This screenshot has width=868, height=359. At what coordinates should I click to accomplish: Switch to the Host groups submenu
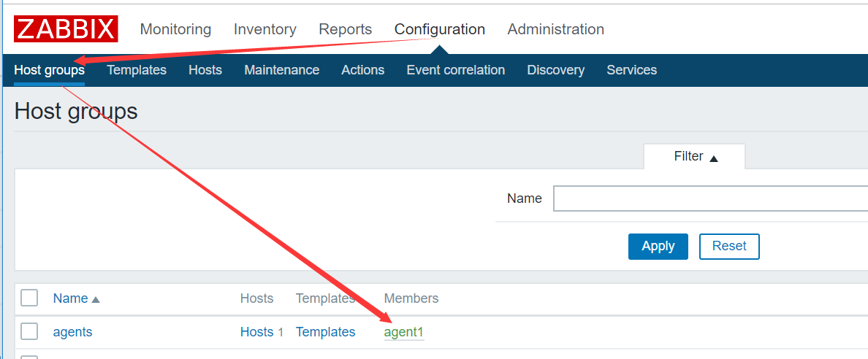coord(49,70)
